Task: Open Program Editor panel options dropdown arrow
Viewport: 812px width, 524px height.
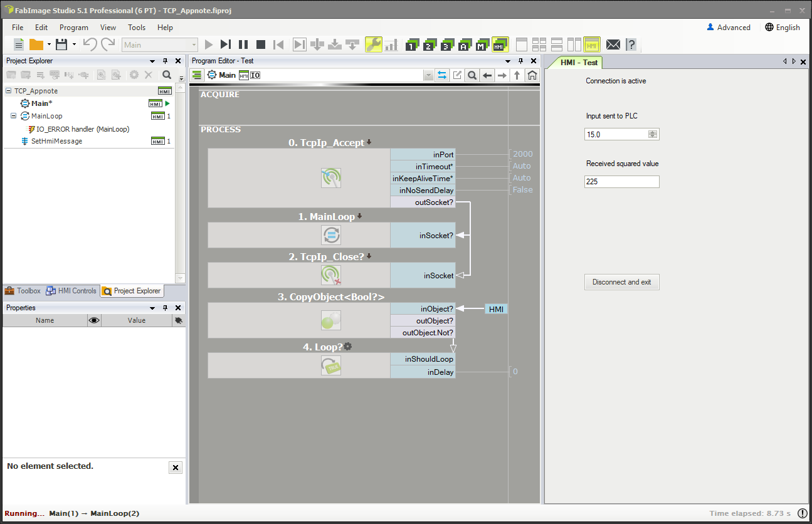Action: (508, 61)
